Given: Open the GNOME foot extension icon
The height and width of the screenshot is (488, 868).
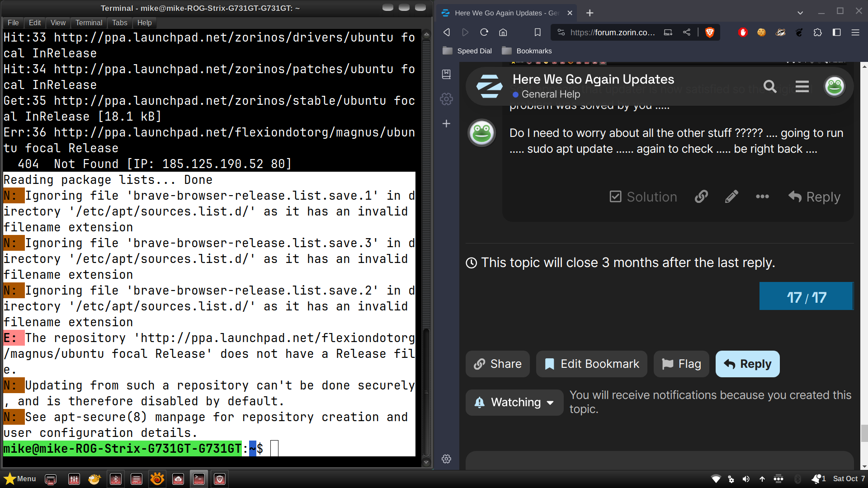Looking at the screenshot, I should click(x=799, y=32).
